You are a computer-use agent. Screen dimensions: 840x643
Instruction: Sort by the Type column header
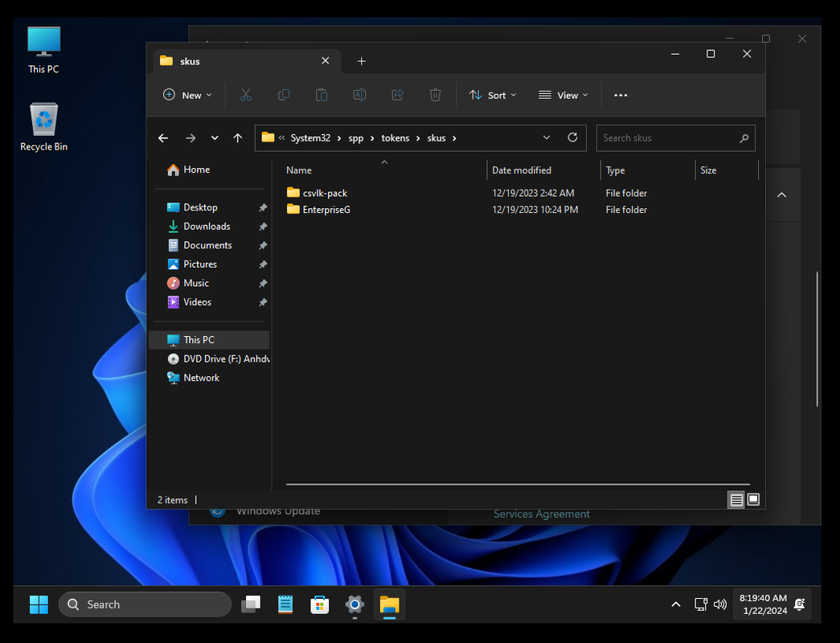tap(648, 170)
